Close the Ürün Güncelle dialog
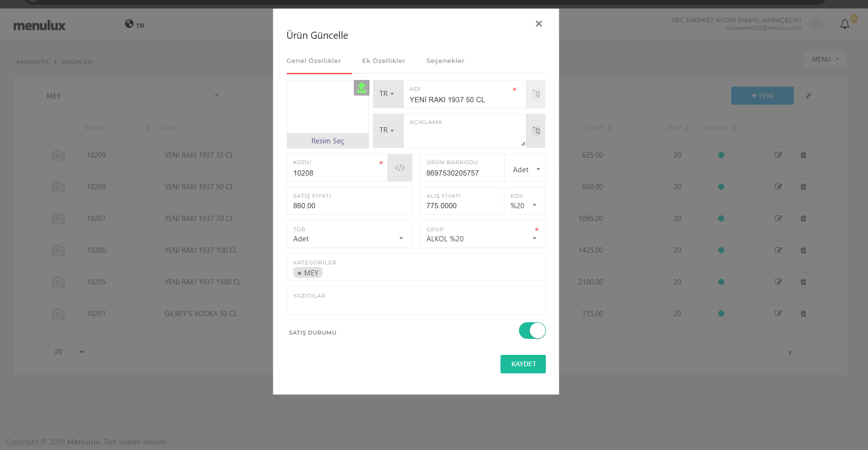 point(538,24)
